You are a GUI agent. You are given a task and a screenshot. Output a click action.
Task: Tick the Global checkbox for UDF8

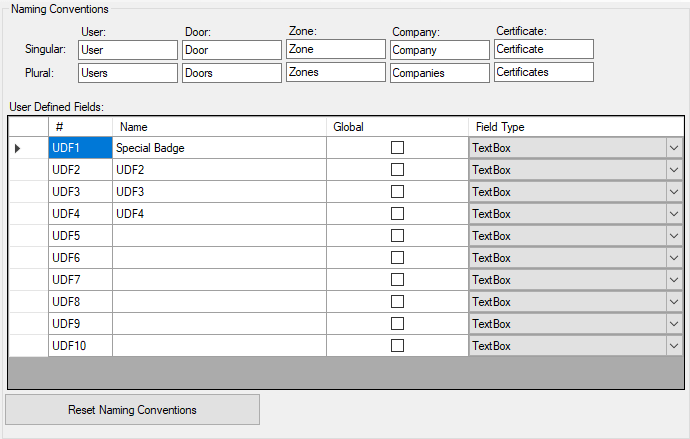397,301
